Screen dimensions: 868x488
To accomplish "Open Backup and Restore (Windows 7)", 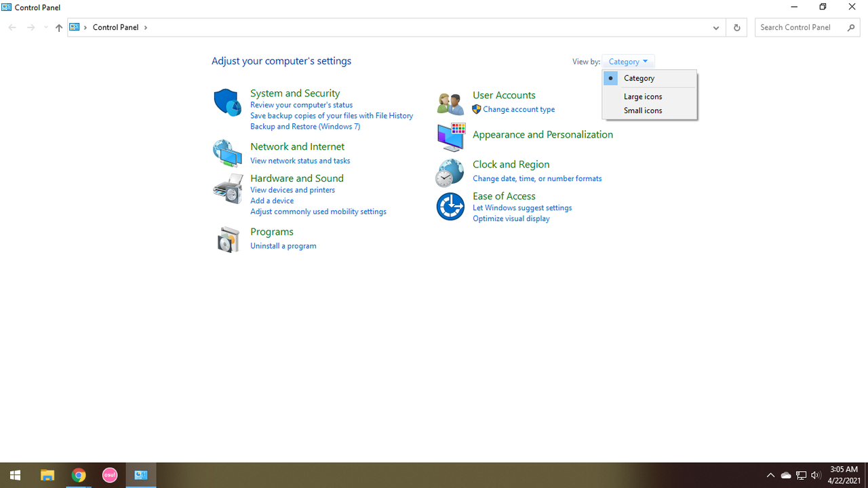I will [305, 127].
